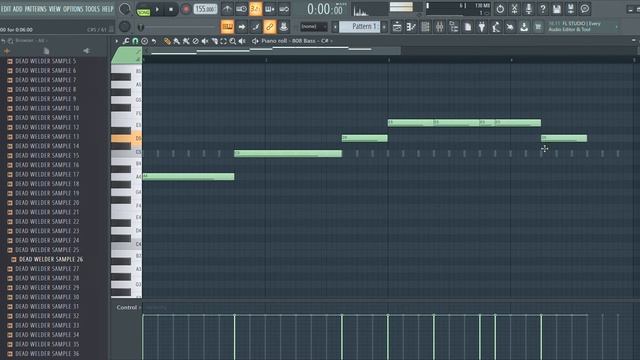Open the TOOLS menu

(92, 9)
